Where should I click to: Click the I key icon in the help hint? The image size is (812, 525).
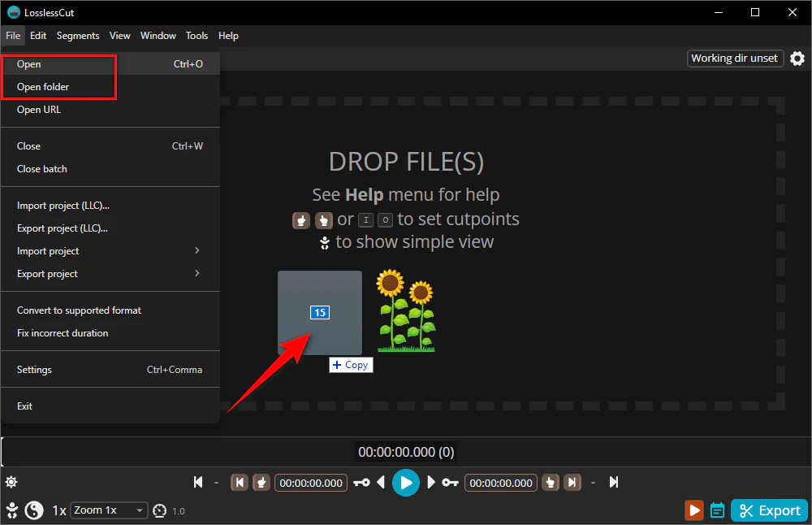[365, 220]
